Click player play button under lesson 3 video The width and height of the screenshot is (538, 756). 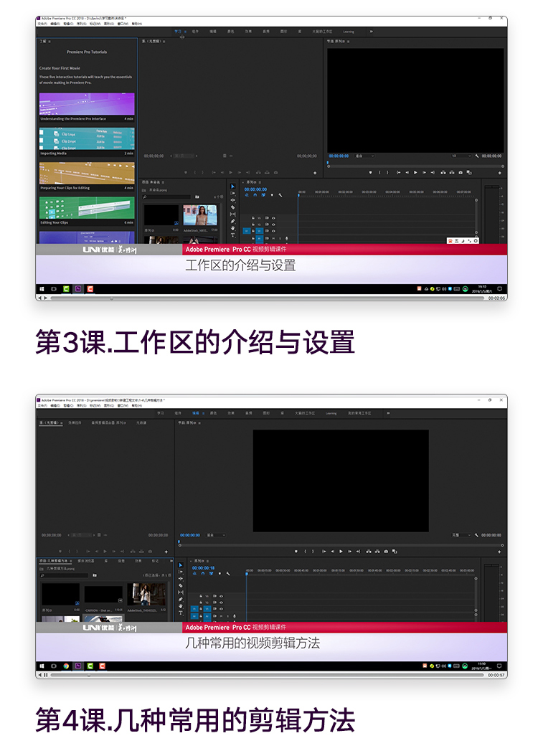(x=46, y=298)
